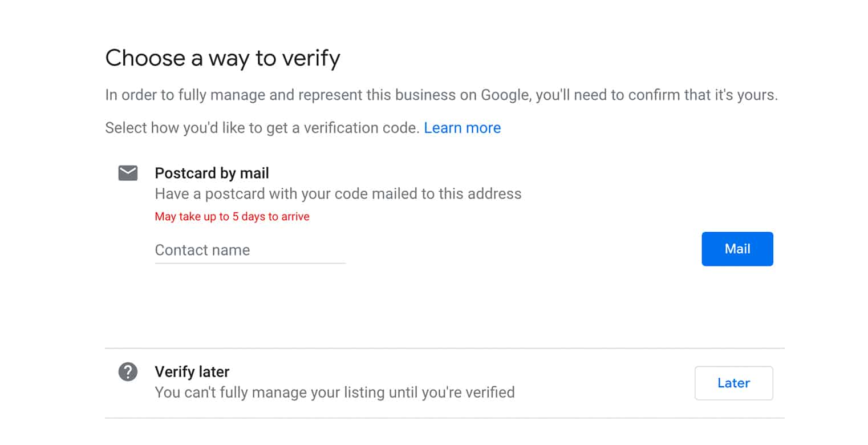868x445 pixels.
Task: Click "Select how you'd like to get" sentence
Action: tap(262, 128)
